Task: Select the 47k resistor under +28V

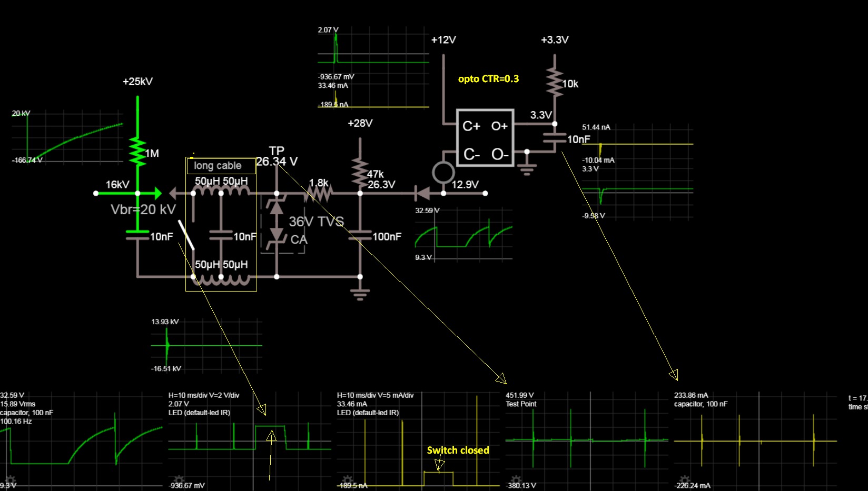Action: point(360,173)
